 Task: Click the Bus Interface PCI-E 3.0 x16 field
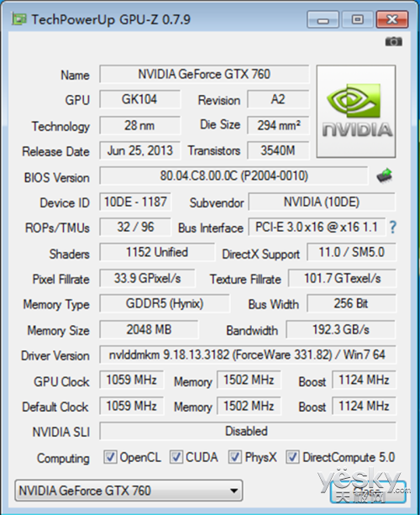pos(317,227)
